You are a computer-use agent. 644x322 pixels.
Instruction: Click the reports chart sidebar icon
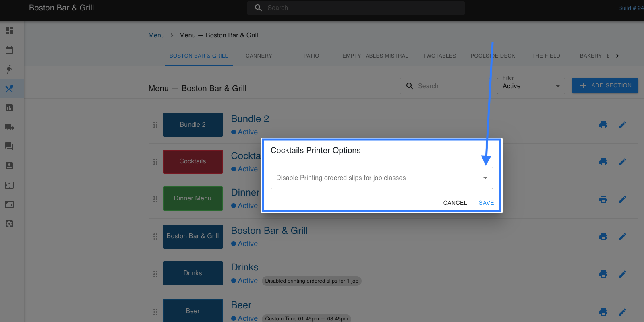(9, 108)
